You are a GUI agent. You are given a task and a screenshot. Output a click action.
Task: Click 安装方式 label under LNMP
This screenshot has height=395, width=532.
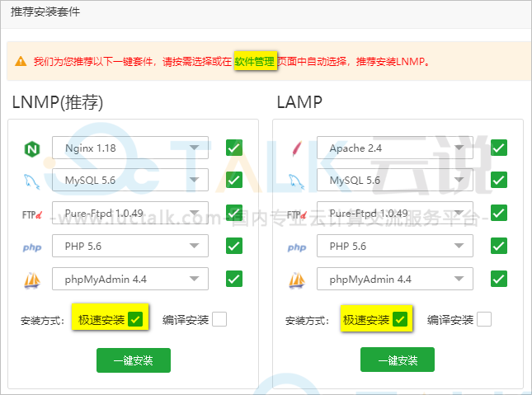point(42,320)
